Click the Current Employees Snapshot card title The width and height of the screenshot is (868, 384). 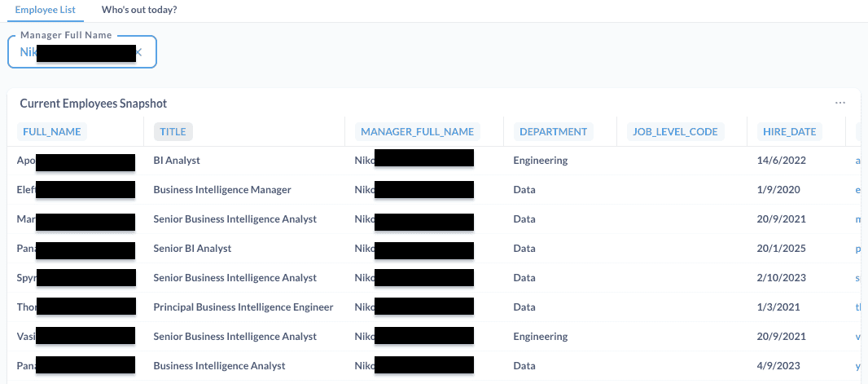pos(93,104)
